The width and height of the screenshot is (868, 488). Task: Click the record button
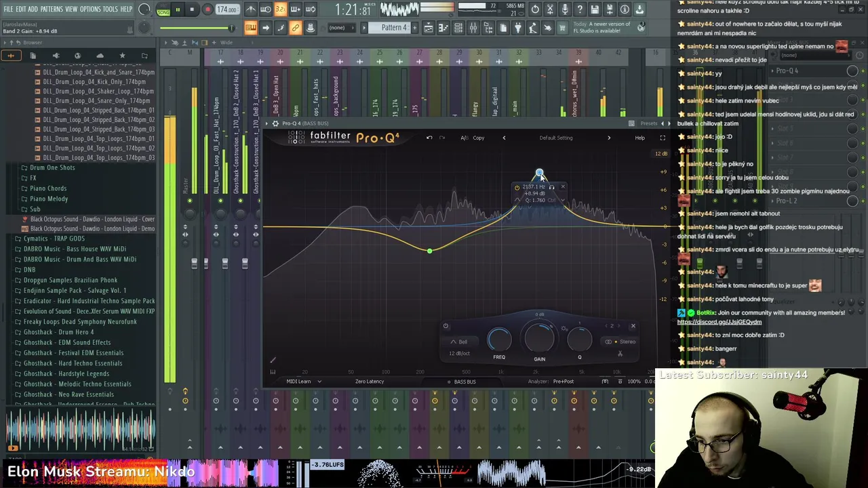click(x=208, y=9)
